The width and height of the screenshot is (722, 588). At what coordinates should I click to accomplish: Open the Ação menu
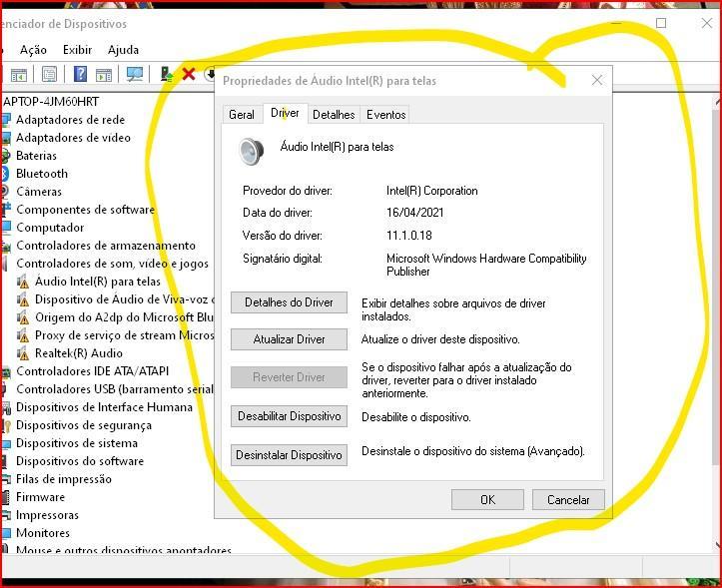pyautogui.click(x=33, y=50)
